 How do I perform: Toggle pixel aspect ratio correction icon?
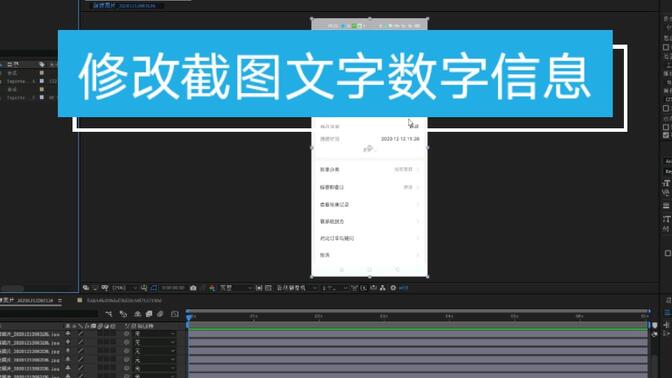[x=354, y=288]
